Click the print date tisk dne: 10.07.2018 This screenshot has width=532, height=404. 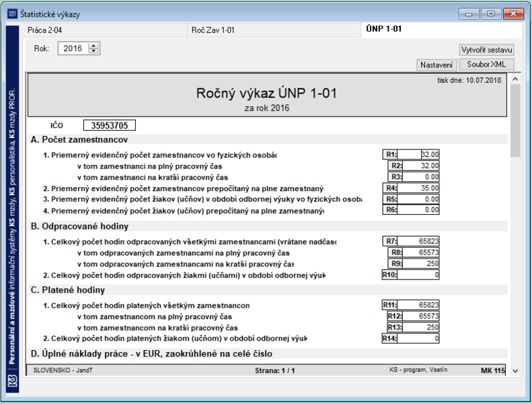(469, 81)
